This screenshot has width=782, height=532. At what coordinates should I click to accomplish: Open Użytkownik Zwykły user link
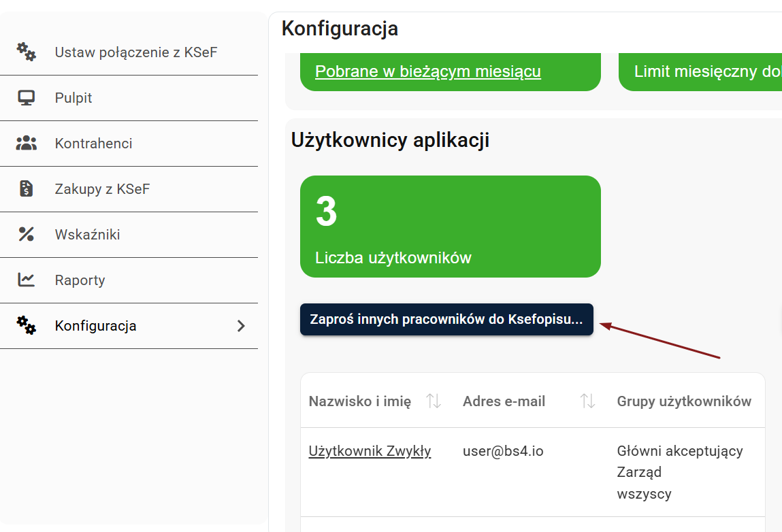370,451
